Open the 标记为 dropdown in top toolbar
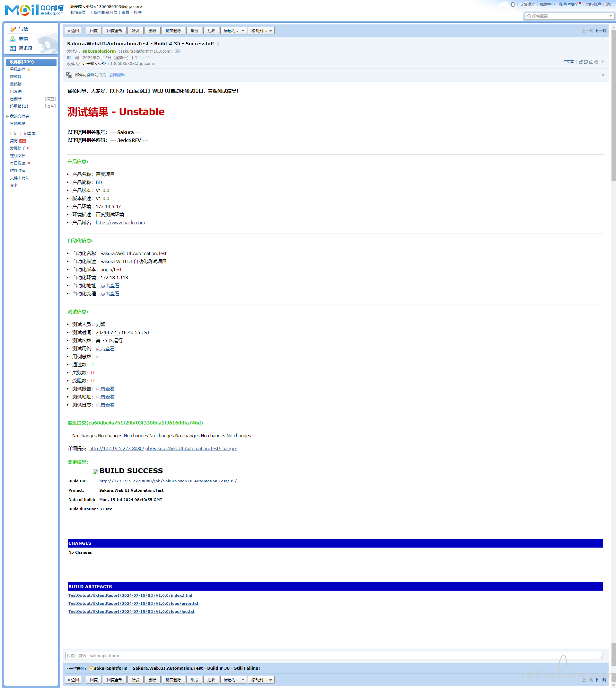The width and height of the screenshot is (616, 688). (x=233, y=31)
